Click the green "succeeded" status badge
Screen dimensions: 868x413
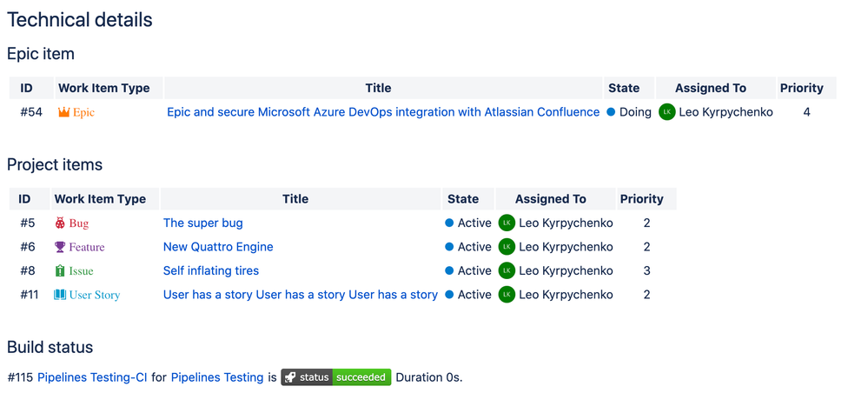pos(362,377)
